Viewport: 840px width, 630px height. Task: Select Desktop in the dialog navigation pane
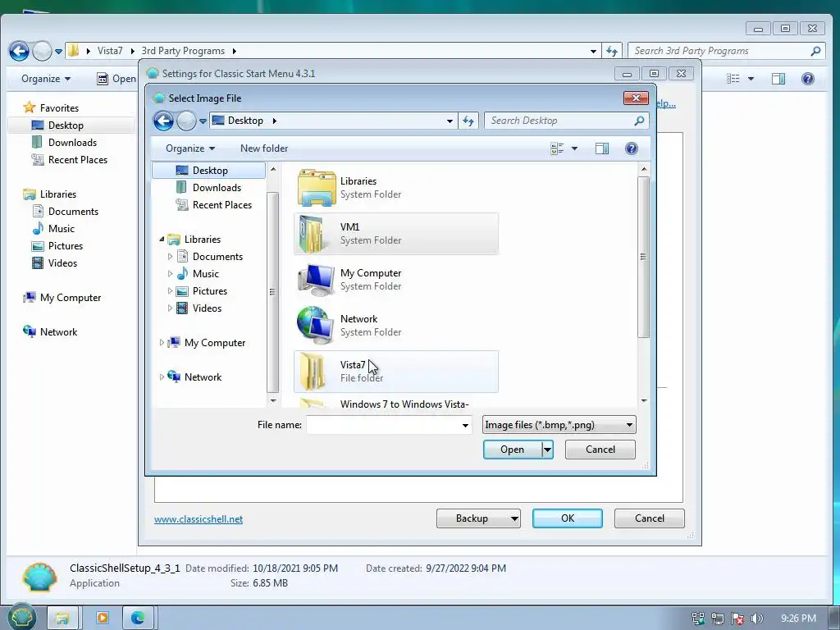pyautogui.click(x=210, y=171)
